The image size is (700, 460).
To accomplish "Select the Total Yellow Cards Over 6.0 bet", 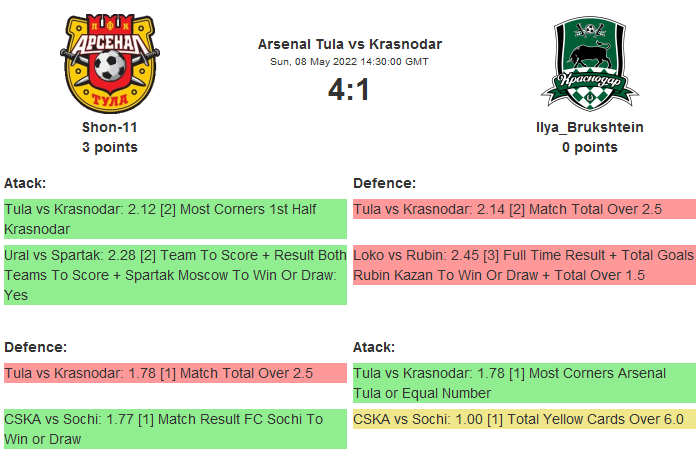I will [523, 419].
